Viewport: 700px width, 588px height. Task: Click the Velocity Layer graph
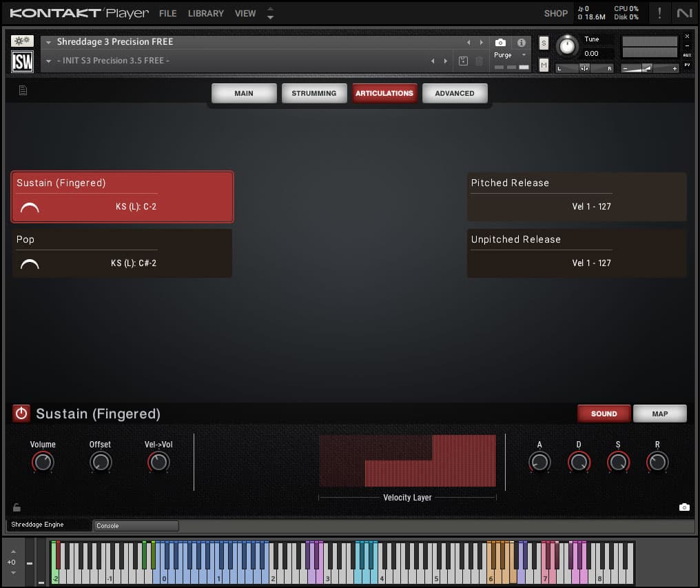click(x=407, y=460)
